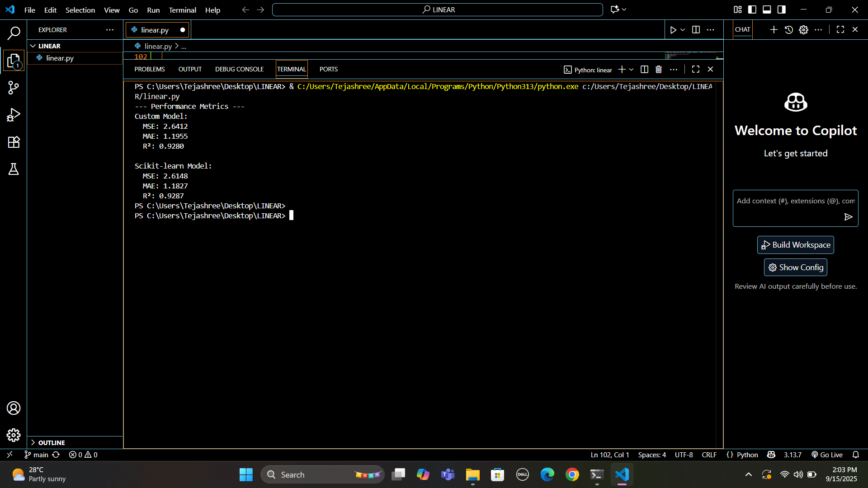Click the Build Workspace button
868x488 pixels.
point(795,245)
